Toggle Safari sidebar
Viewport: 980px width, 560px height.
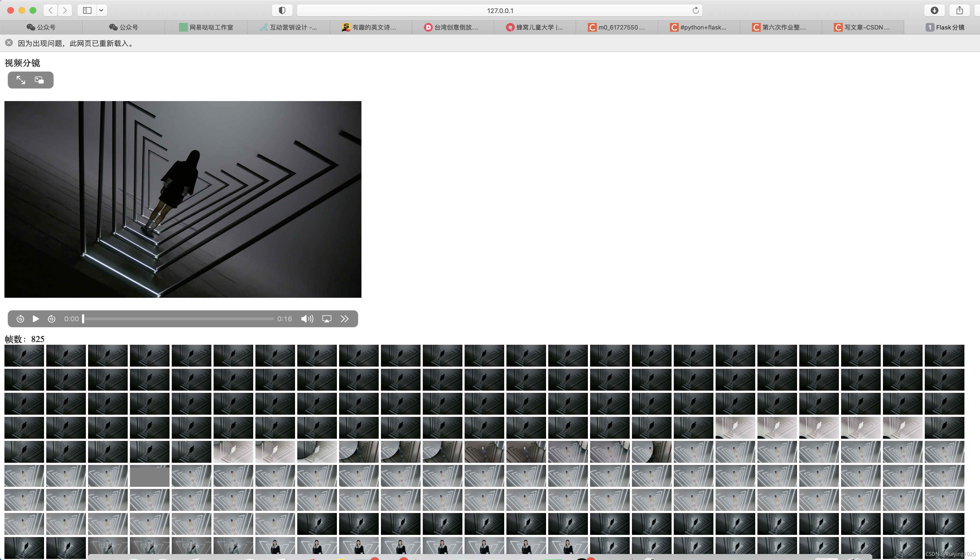pos(87,10)
